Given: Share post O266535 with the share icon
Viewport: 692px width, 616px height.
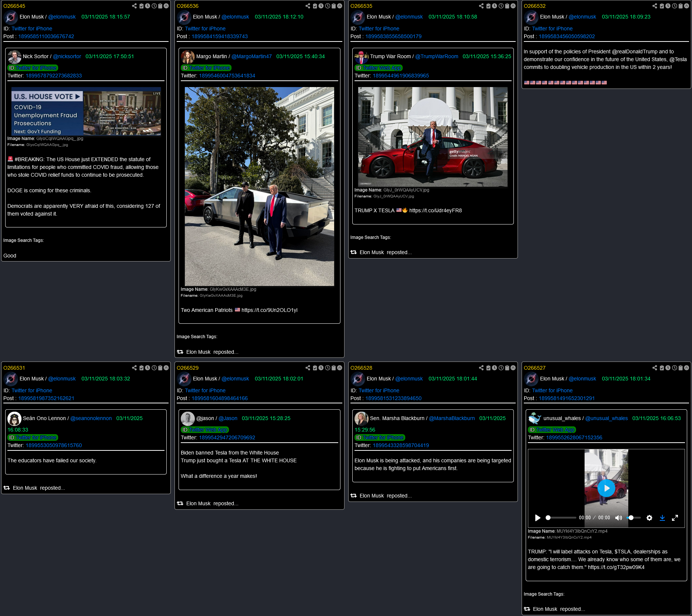Looking at the screenshot, I should [481, 6].
